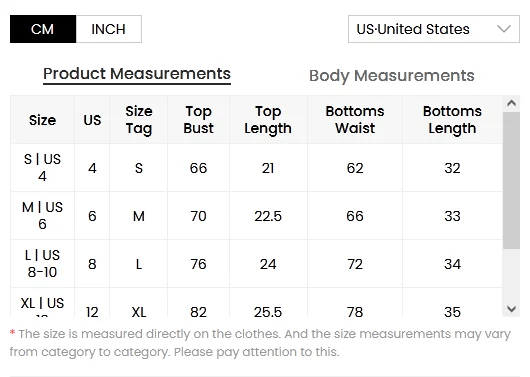Click the Top Bust column header
530x377 pixels.
pyautogui.click(x=198, y=120)
